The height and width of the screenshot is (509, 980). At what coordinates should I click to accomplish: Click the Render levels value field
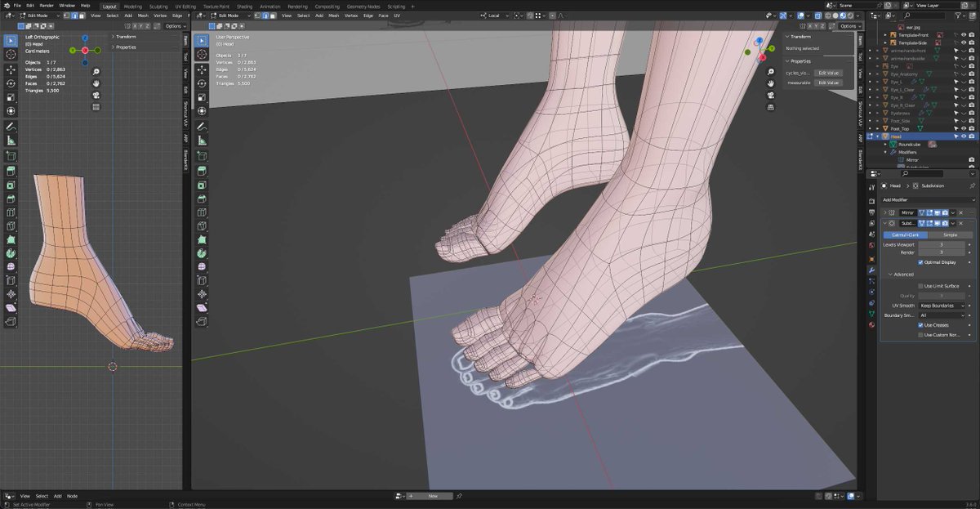point(942,252)
